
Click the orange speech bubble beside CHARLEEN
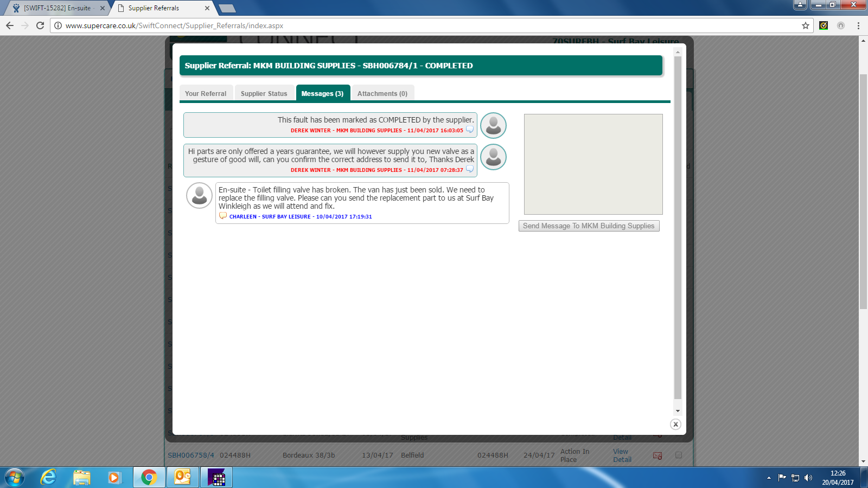222,216
